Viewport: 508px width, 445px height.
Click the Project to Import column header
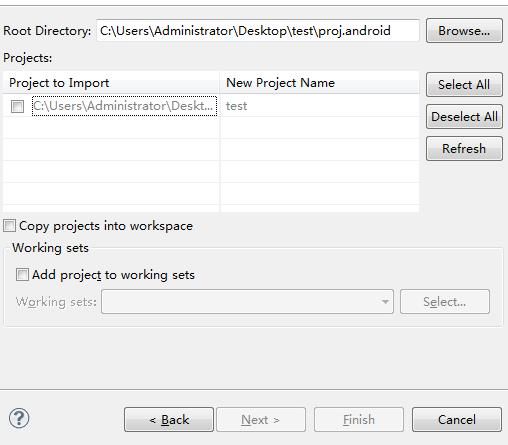tap(111, 83)
